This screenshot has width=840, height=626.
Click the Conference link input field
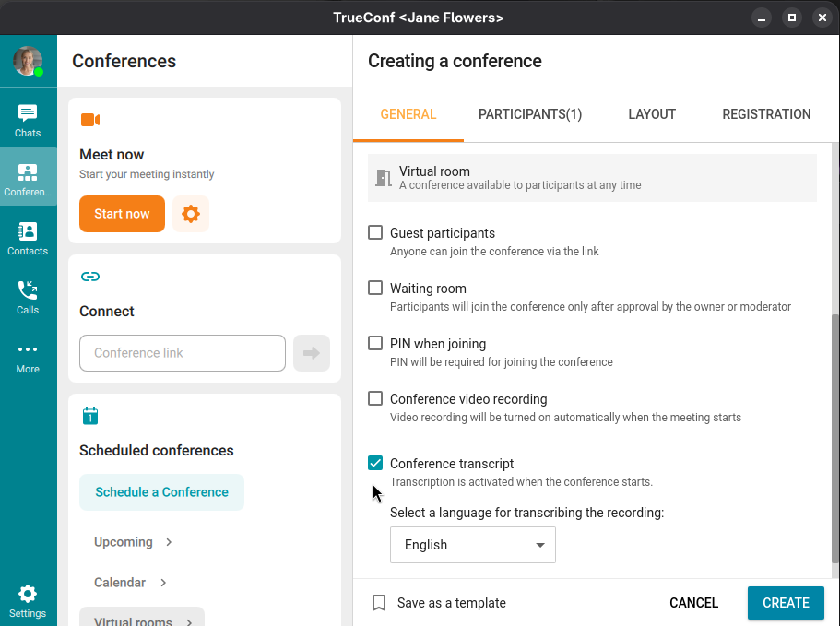point(183,353)
